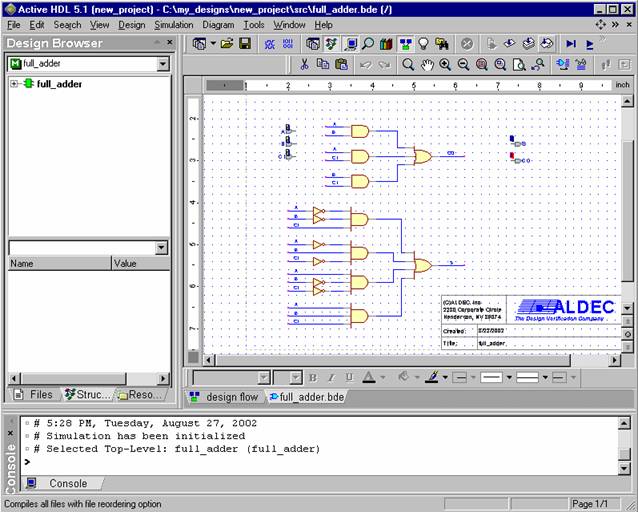The width and height of the screenshot is (638, 512).
Task: Open the dropdown above the Name column
Action: (162, 247)
